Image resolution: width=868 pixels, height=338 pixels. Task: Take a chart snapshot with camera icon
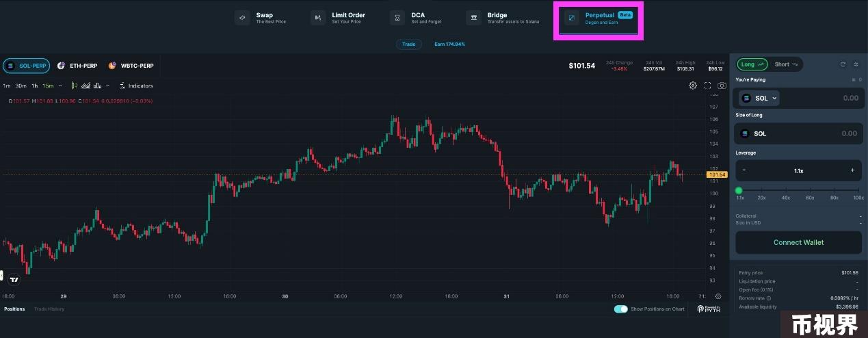click(722, 86)
